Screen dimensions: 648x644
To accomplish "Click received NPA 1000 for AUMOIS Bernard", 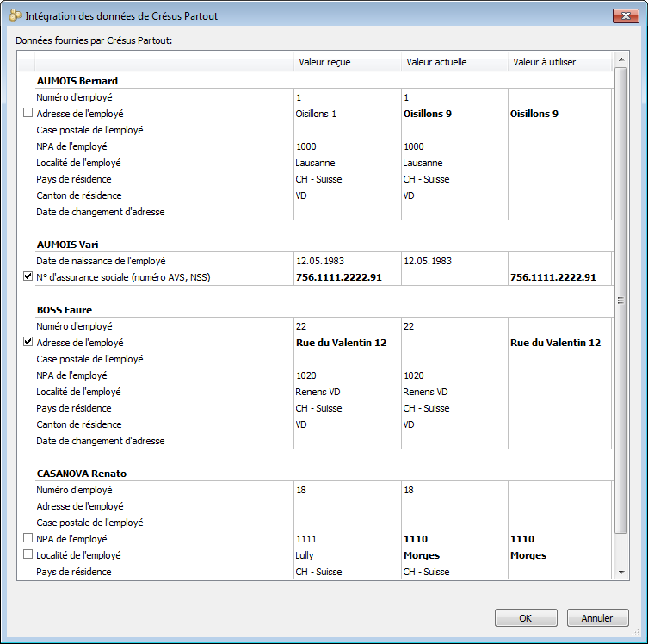I will 306,146.
